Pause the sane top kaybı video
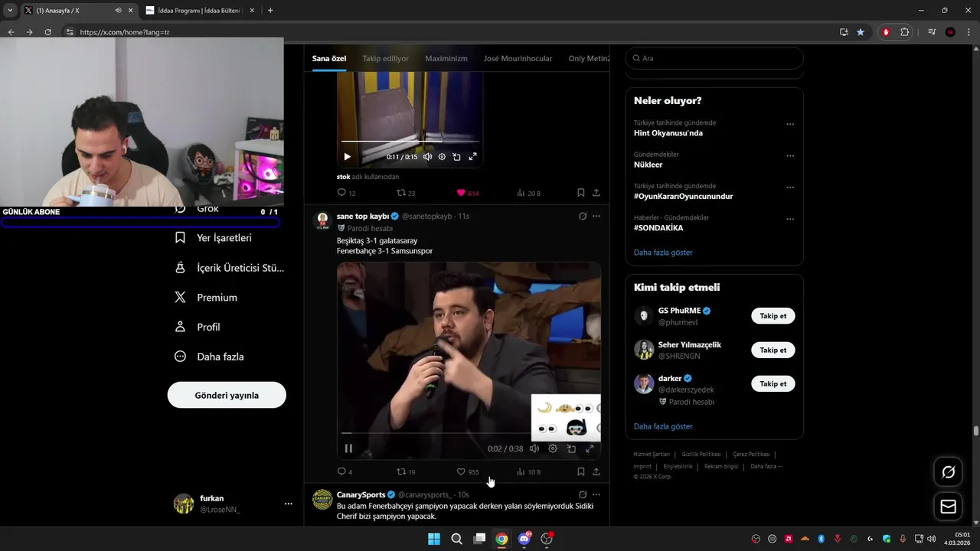The width and height of the screenshot is (980, 551). click(x=348, y=448)
